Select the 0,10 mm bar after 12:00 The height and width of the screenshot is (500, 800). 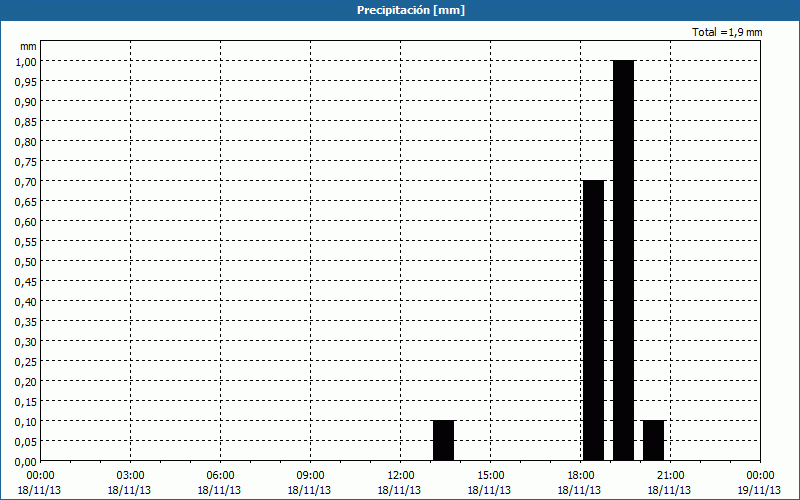coord(443,441)
